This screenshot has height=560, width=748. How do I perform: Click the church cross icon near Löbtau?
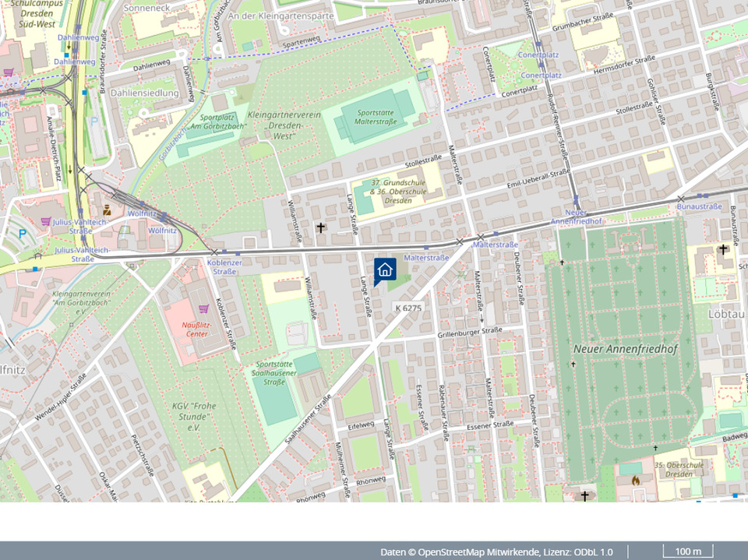pos(723,250)
